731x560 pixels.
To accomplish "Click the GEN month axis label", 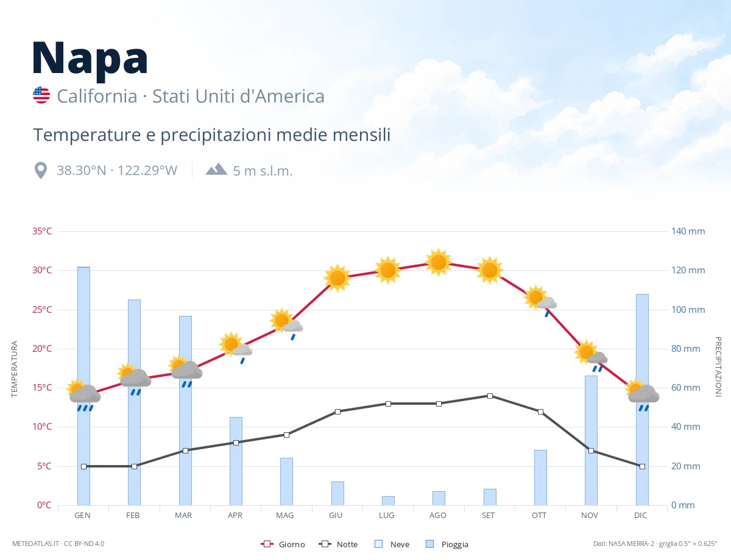I will pos(83,516).
